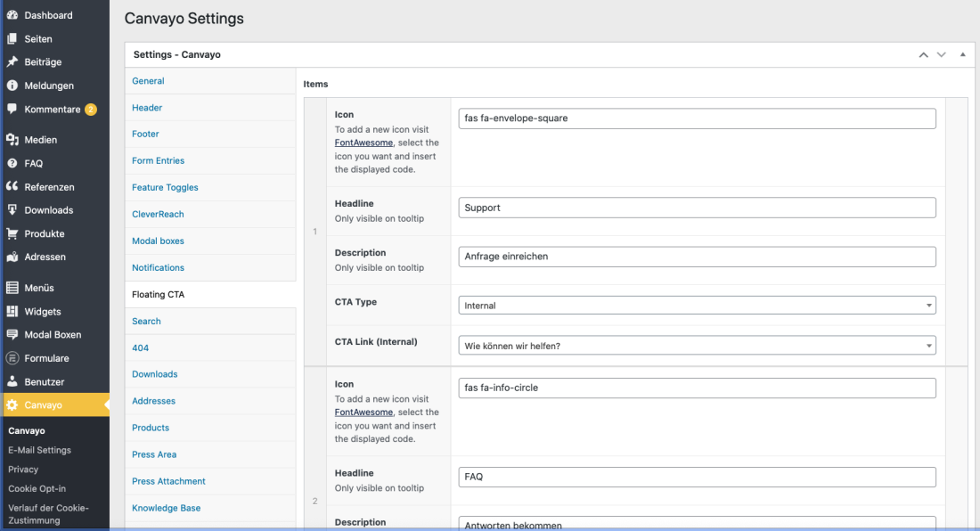Image resolution: width=980 pixels, height=531 pixels.
Task: Open the CTA Link Internal dropdown
Action: click(x=696, y=345)
